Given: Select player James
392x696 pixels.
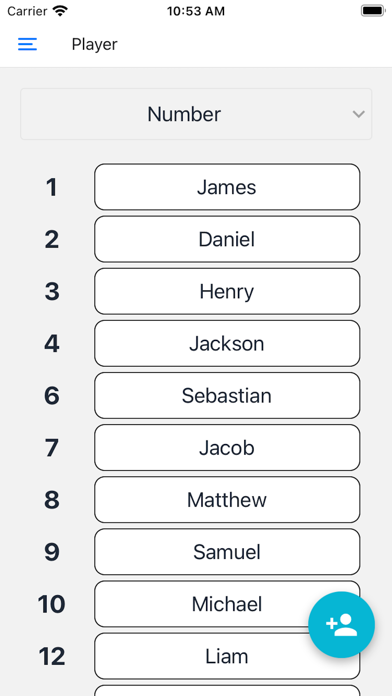Looking at the screenshot, I should (x=227, y=187).
